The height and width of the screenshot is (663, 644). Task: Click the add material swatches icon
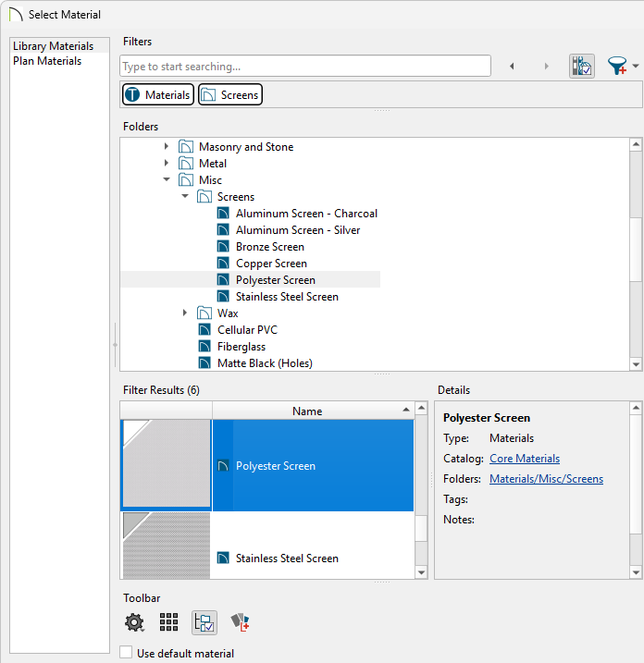(x=240, y=622)
